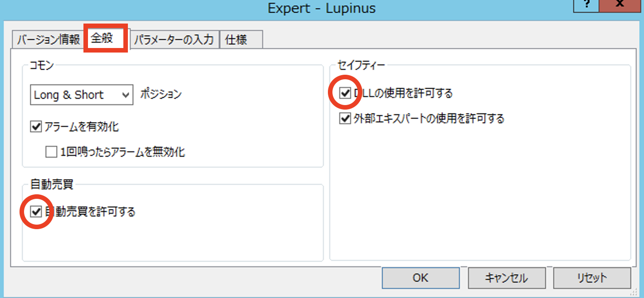Screen dimensions: 644x298
Task: Close the Expert - Lupinus dialog
Action: coord(620,5)
